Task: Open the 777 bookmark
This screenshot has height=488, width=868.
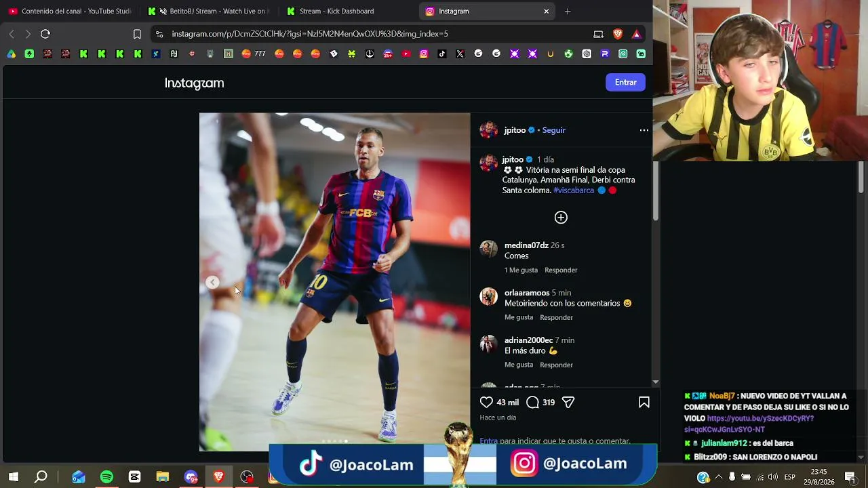Action: click(x=254, y=54)
